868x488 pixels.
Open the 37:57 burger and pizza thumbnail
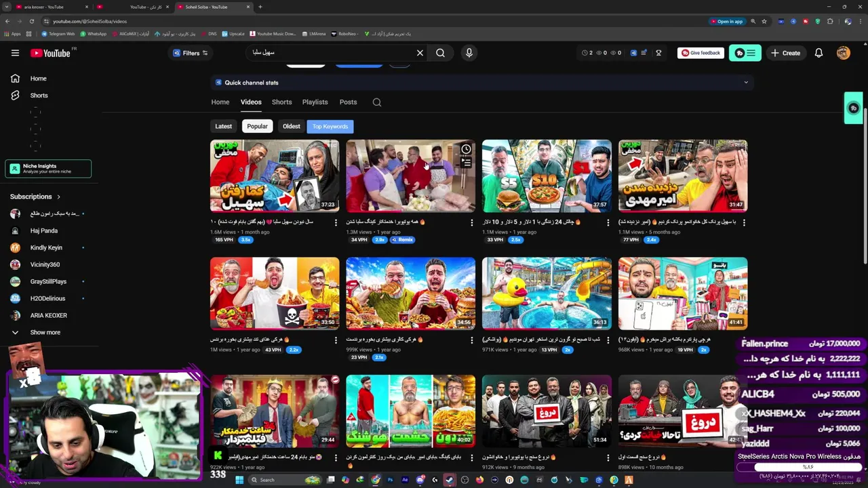(547, 176)
